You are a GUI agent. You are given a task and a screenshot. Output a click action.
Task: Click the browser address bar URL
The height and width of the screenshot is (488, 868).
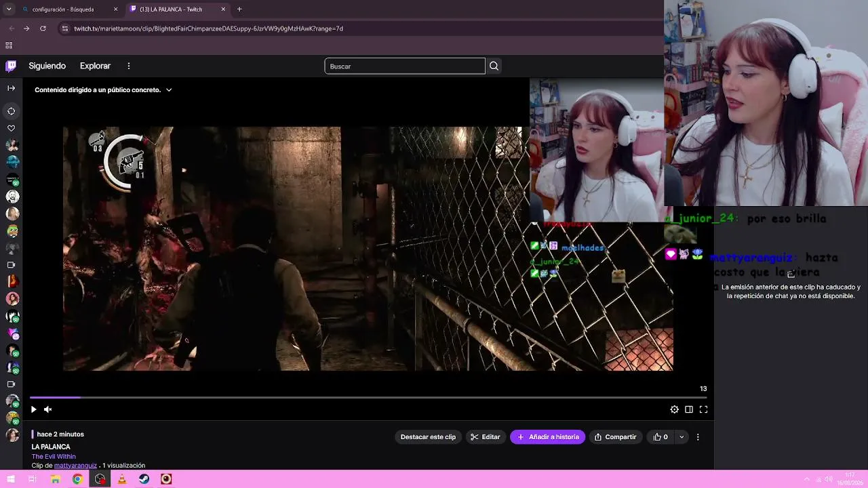click(x=208, y=28)
